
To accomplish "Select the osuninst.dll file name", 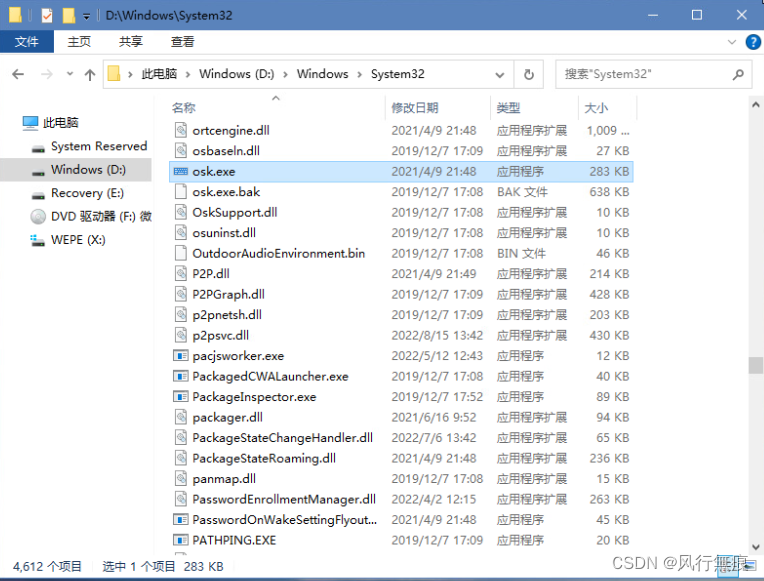I will (224, 233).
